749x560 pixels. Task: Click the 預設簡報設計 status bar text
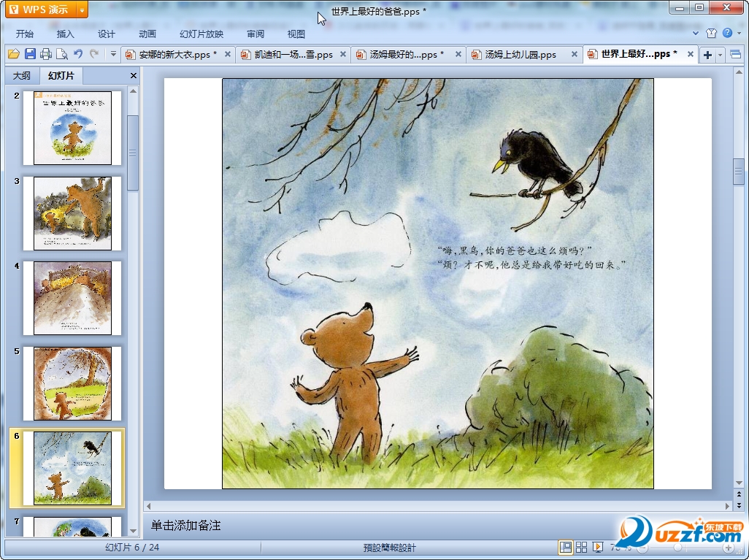pyautogui.click(x=389, y=548)
